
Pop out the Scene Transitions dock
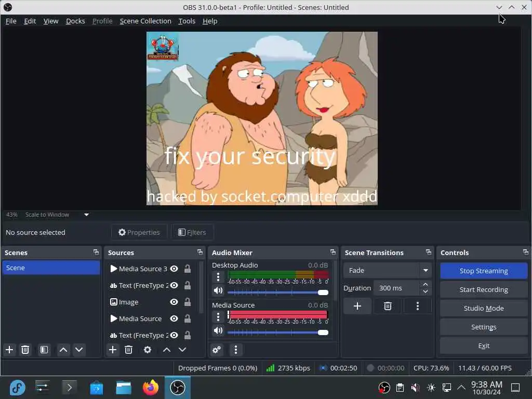point(429,252)
